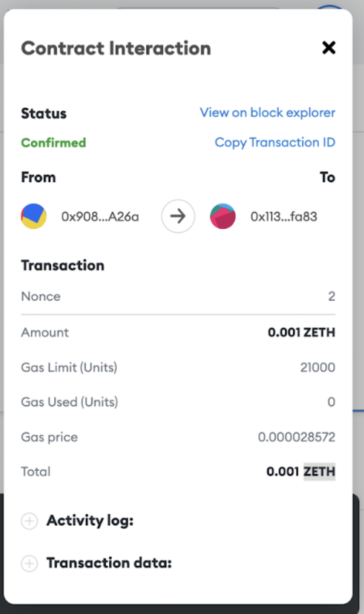Screen dimensions: 364x614
Task: Expand the Activity log plus icon
Action: click(29, 521)
